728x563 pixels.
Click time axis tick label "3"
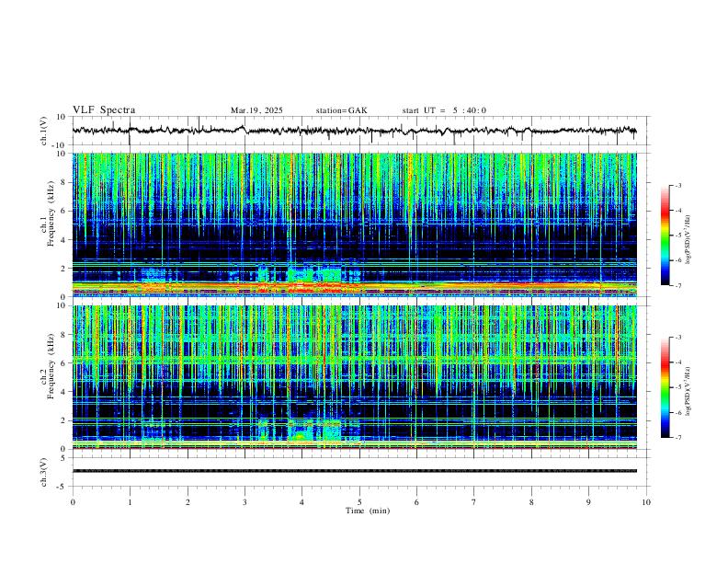(245, 502)
